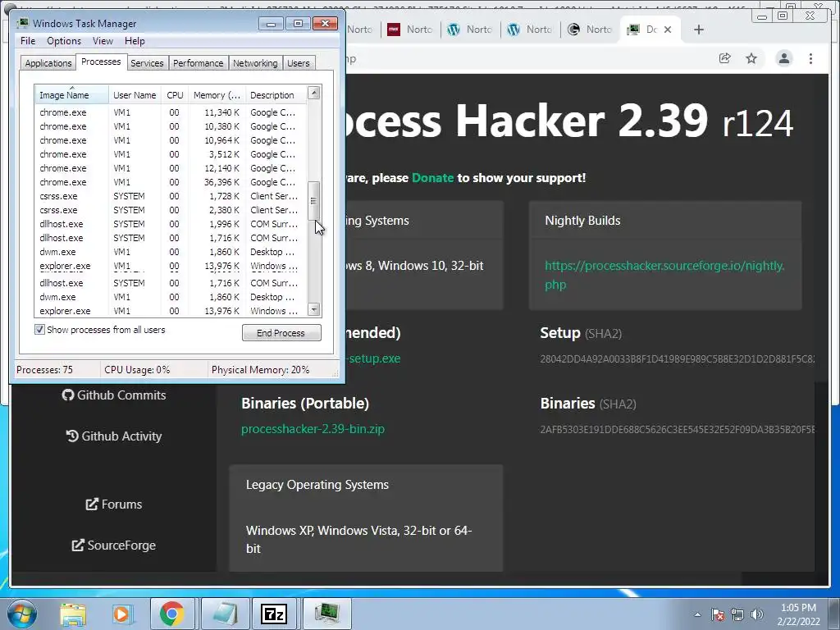Sort by the CPU column header

pyautogui.click(x=175, y=95)
